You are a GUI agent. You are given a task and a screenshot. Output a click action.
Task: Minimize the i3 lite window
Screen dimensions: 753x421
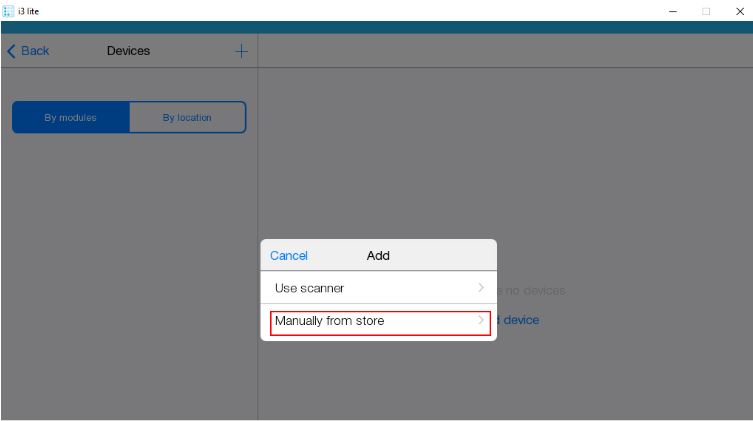pos(671,10)
